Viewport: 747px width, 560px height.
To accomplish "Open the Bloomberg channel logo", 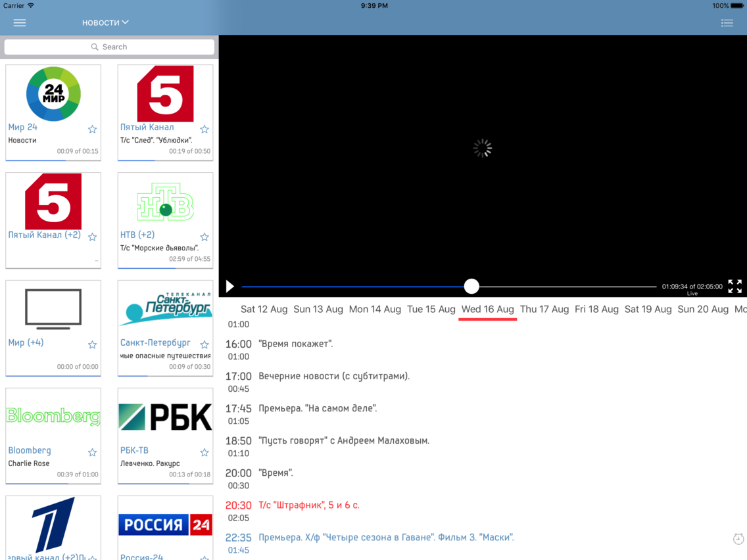I will point(53,416).
